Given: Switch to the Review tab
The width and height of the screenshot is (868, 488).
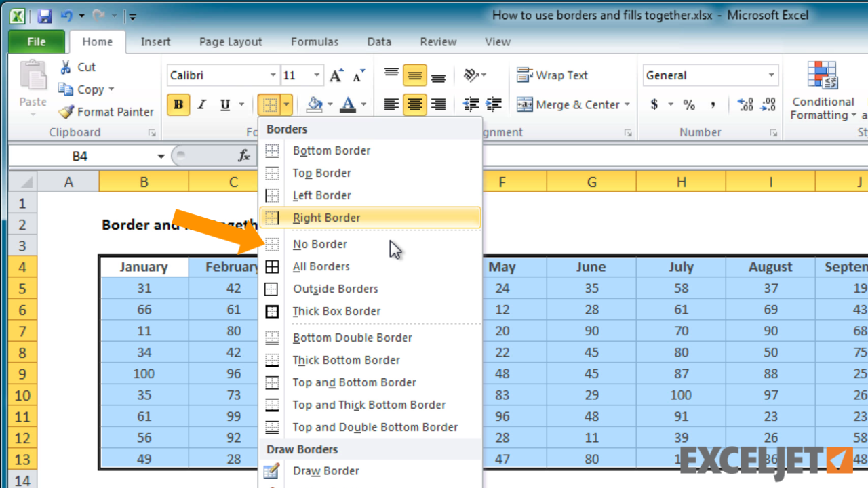Looking at the screenshot, I should (x=438, y=41).
